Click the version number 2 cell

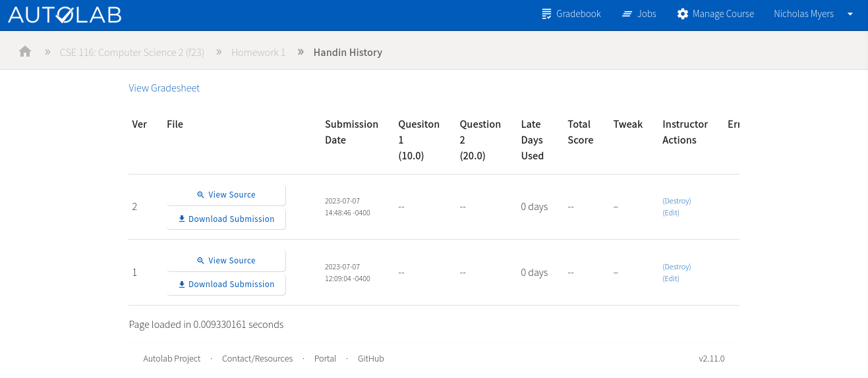134,207
